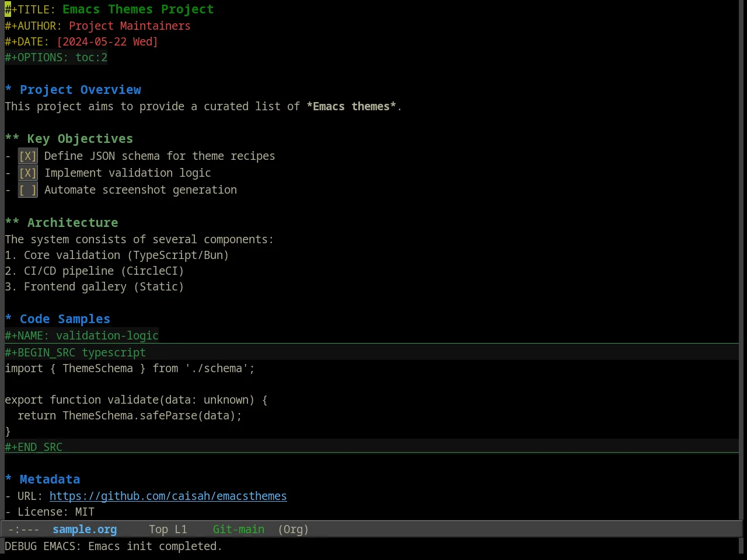Click the URL: label in Metadata list
The width and height of the screenshot is (747, 560).
[x=30, y=496]
